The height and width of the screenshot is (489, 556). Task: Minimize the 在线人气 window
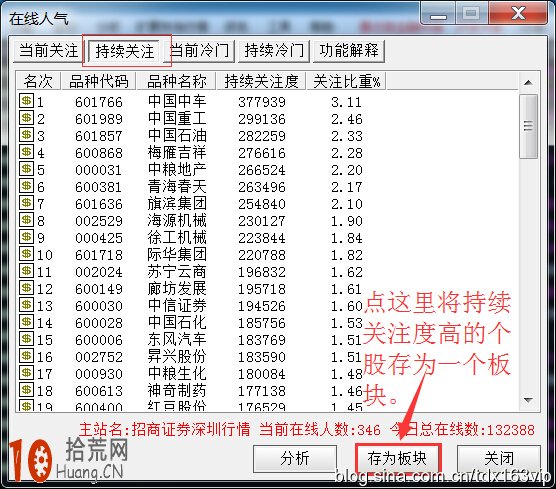(x=439, y=14)
